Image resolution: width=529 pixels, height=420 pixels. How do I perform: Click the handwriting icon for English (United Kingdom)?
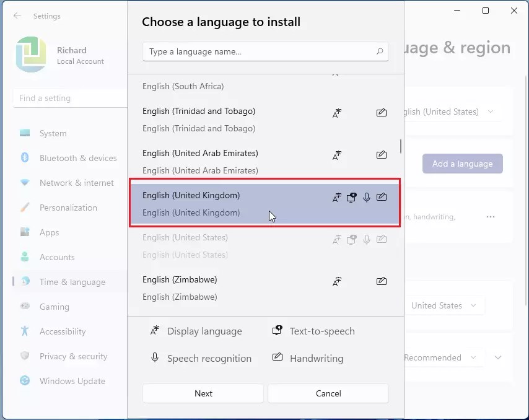tap(382, 197)
